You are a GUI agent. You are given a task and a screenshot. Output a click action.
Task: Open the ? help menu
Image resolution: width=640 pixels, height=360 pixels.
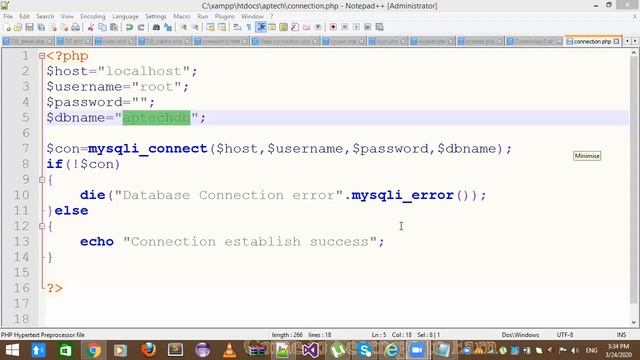[272, 16]
